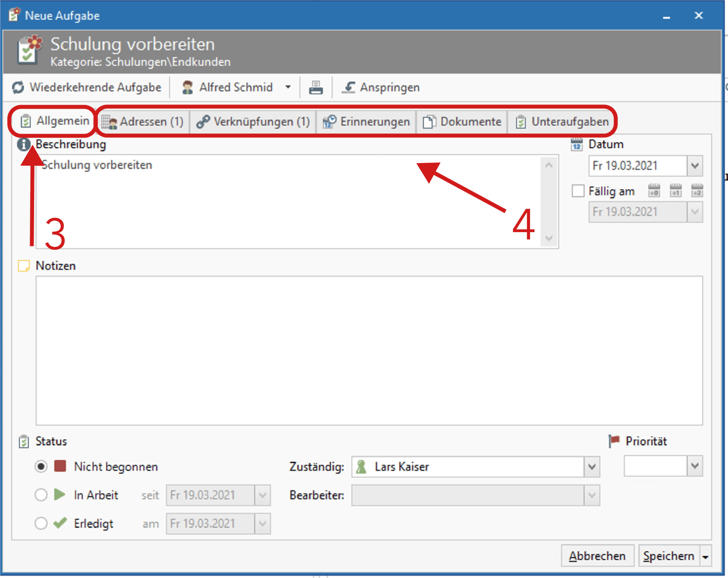Click the printer icon in toolbar
Screen dimensions: 728x578
pos(315,88)
